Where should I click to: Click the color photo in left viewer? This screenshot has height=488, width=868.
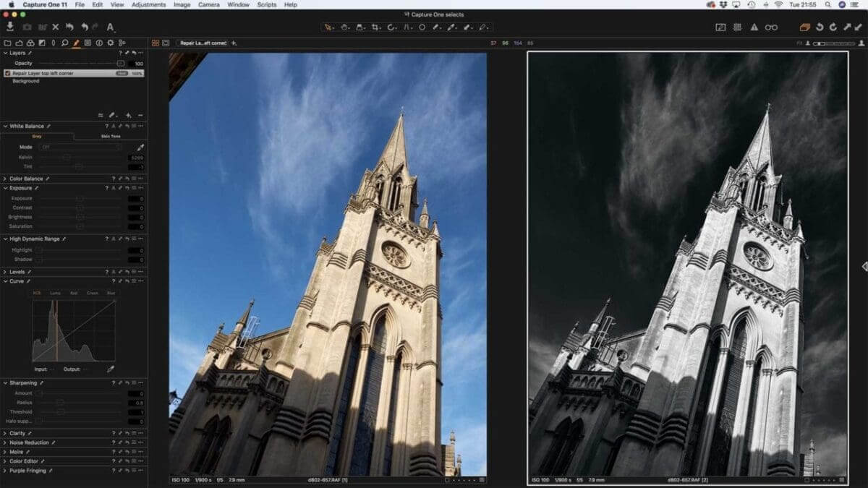(x=328, y=264)
